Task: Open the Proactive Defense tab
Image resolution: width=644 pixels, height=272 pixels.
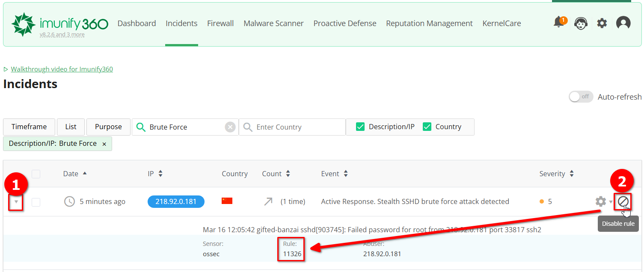Action: 345,24
